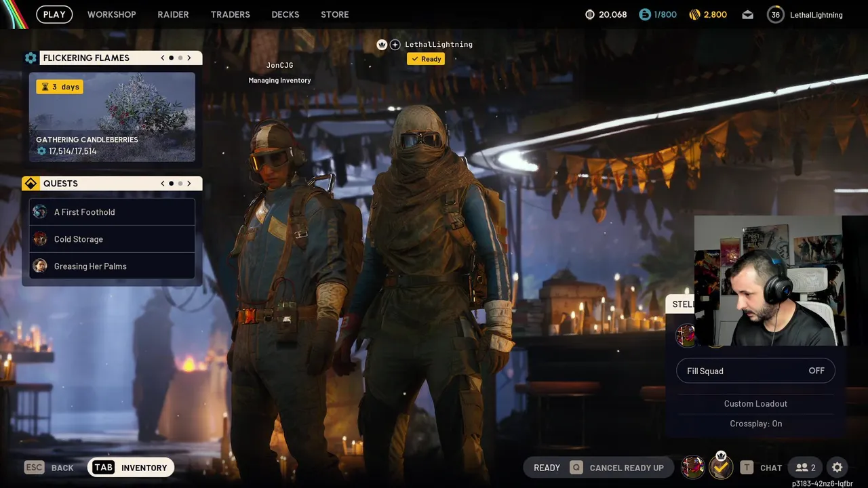The width and height of the screenshot is (868, 488).
Task: Go to next Quests page arrow
Action: [189, 184]
